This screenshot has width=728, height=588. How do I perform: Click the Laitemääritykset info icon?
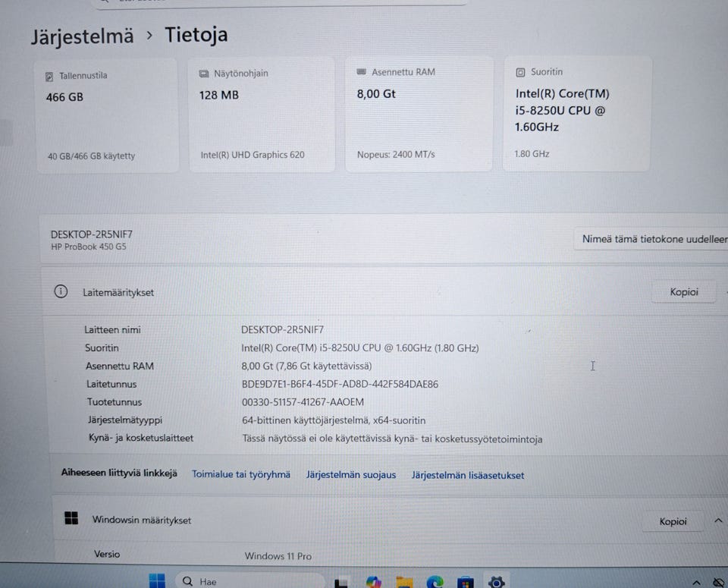click(x=61, y=291)
